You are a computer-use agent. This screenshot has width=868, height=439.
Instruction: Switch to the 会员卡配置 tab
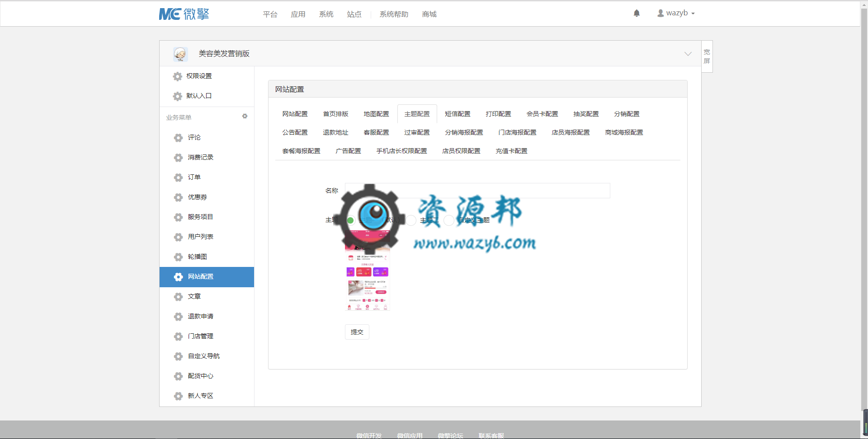[542, 114]
